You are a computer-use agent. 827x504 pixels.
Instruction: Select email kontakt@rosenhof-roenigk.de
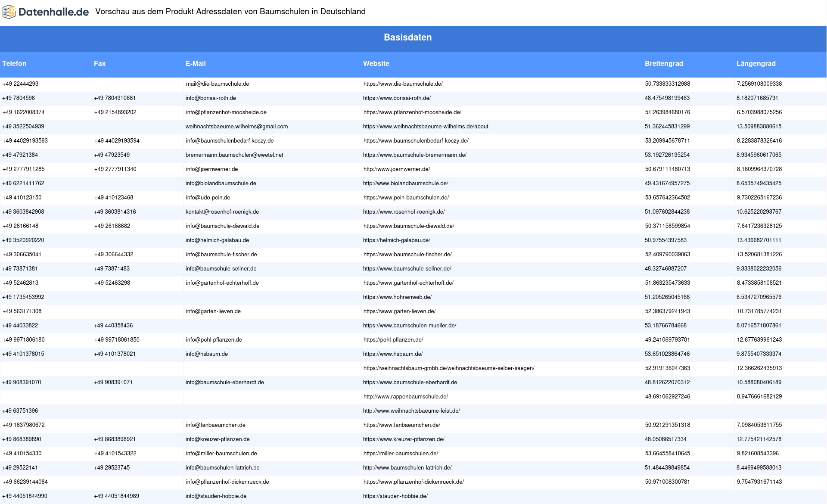[222, 212]
